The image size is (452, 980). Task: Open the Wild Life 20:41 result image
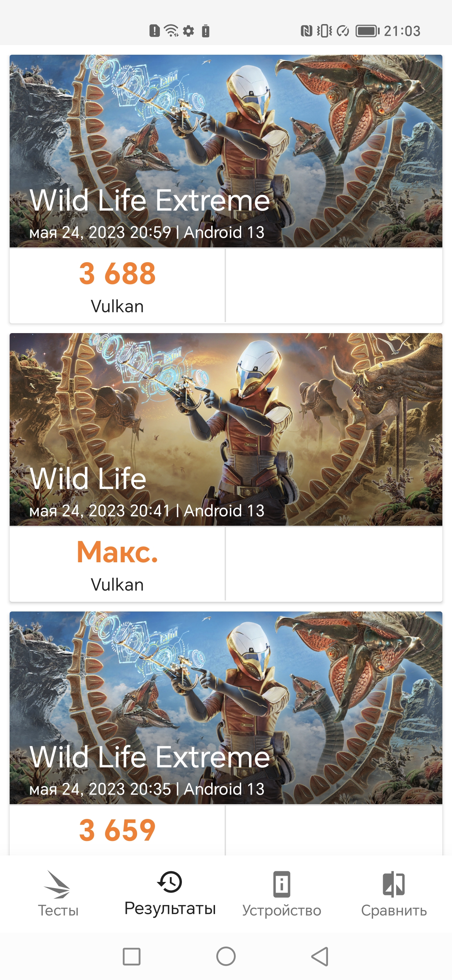point(226,429)
